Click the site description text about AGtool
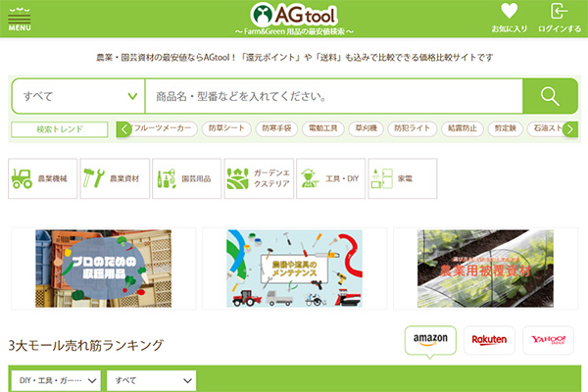Viewport: 588px width, 392px height. tap(294, 58)
